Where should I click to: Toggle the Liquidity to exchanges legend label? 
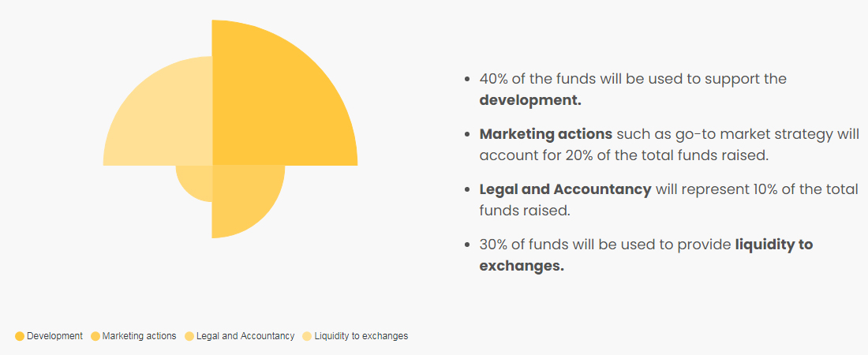(x=361, y=336)
